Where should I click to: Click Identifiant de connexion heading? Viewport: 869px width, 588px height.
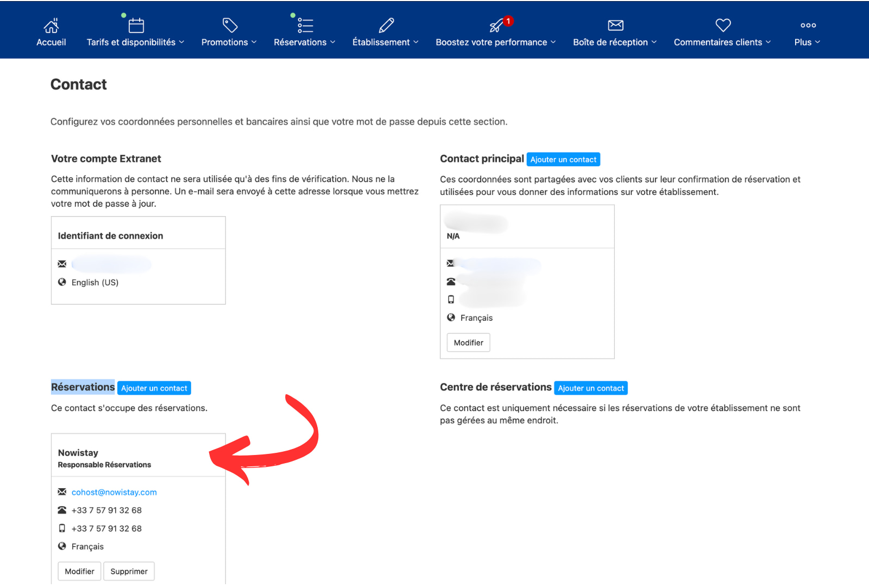tap(110, 236)
